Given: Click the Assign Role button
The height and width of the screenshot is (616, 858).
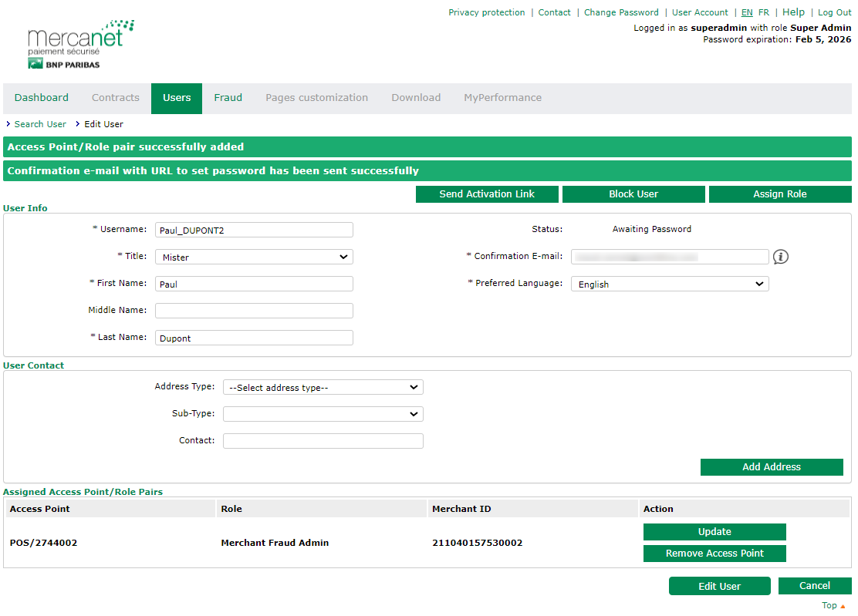Looking at the screenshot, I should (x=779, y=194).
